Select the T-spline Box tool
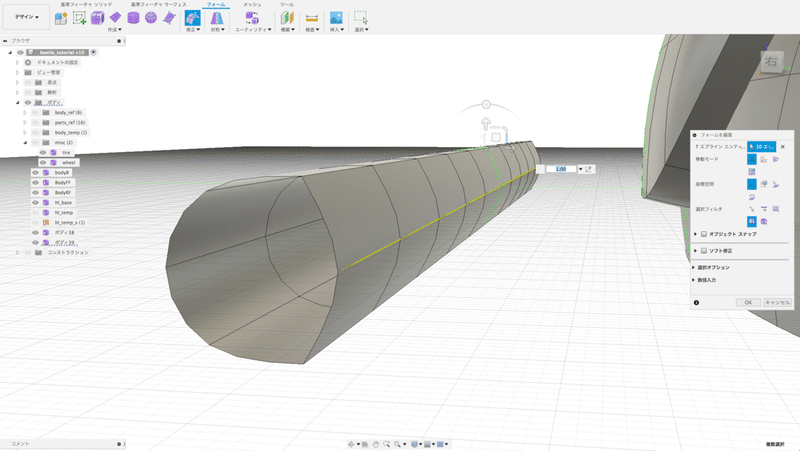This screenshot has height=451, width=800. [x=97, y=18]
